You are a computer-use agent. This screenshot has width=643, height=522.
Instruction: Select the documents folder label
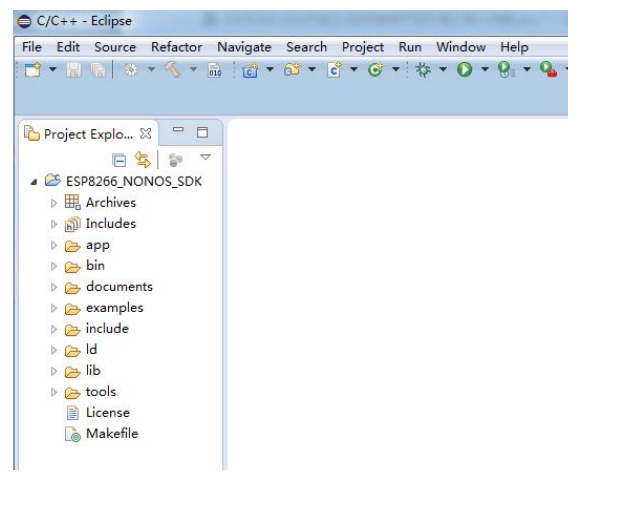(119, 287)
